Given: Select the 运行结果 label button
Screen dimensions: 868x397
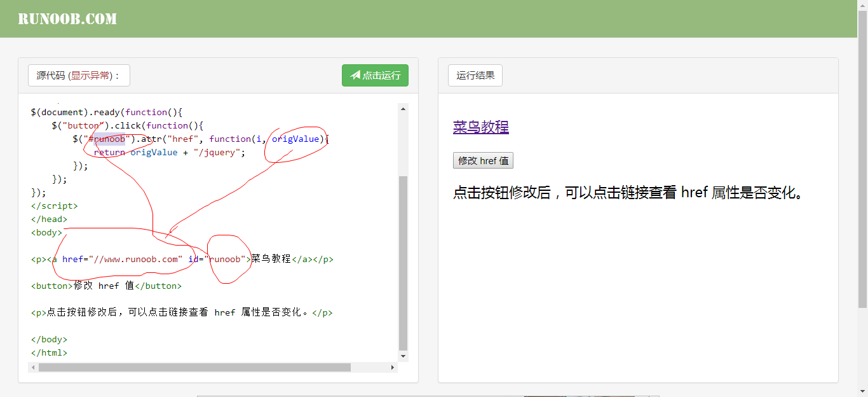Looking at the screenshot, I should (475, 75).
